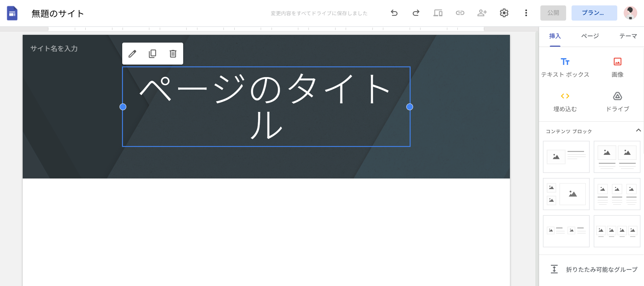Screen dimensions: 644x286
Task: Click the プラン button
Action: tap(594, 13)
